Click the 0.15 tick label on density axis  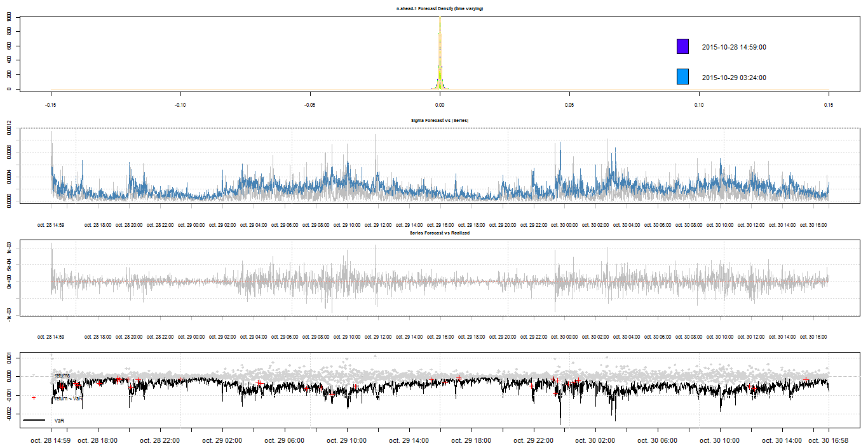pyautogui.click(x=829, y=104)
